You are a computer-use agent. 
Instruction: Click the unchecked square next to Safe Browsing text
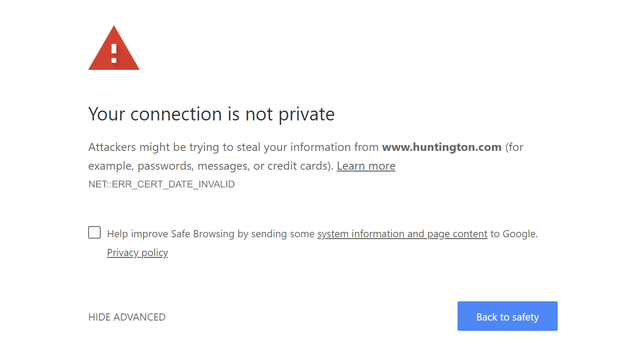tap(94, 232)
